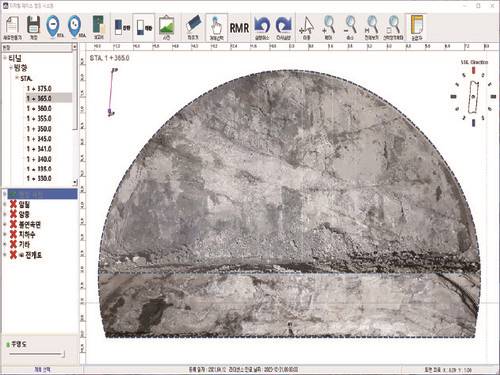
Task: Click the floppy disk save icon
Action: point(33,25)
